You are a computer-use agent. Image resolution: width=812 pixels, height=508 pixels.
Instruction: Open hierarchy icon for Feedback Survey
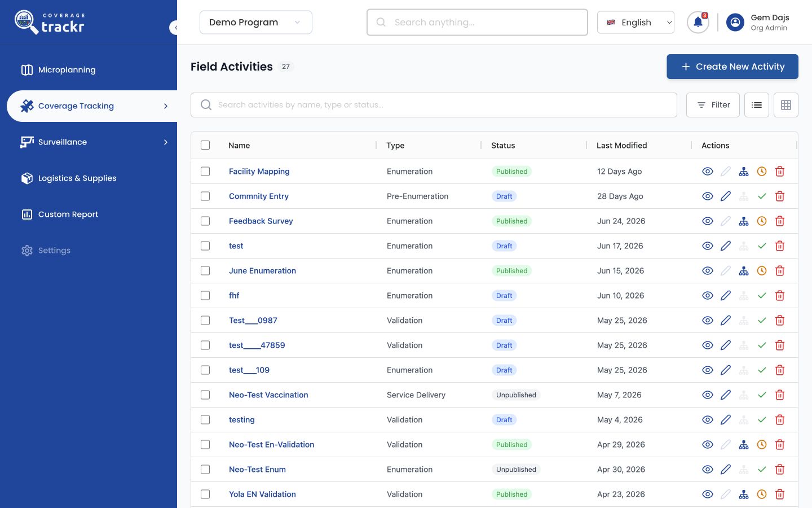744,221
